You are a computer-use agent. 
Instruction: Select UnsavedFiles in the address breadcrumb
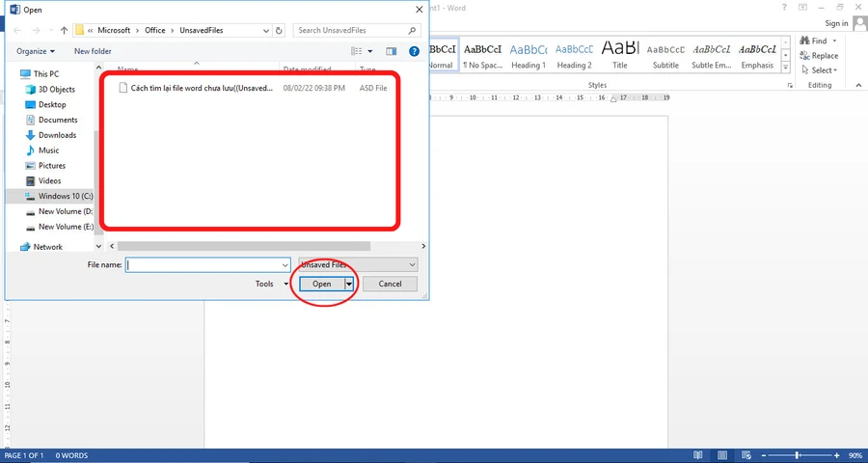(x=201, y=31)
